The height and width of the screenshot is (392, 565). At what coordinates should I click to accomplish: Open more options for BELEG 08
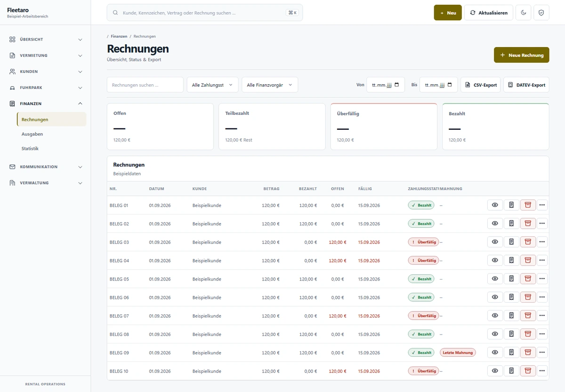(x=542, y=334)
